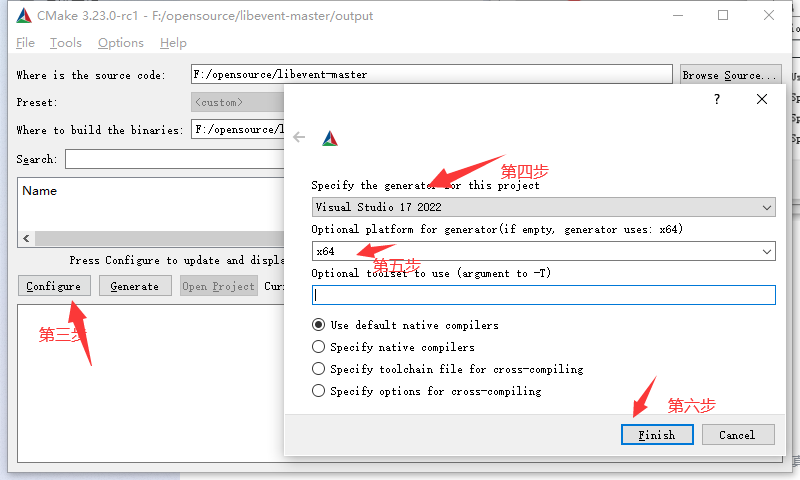Open the x64 platform dropdown
The height and width of the screenshot is (480, 800).
[543, 251]
